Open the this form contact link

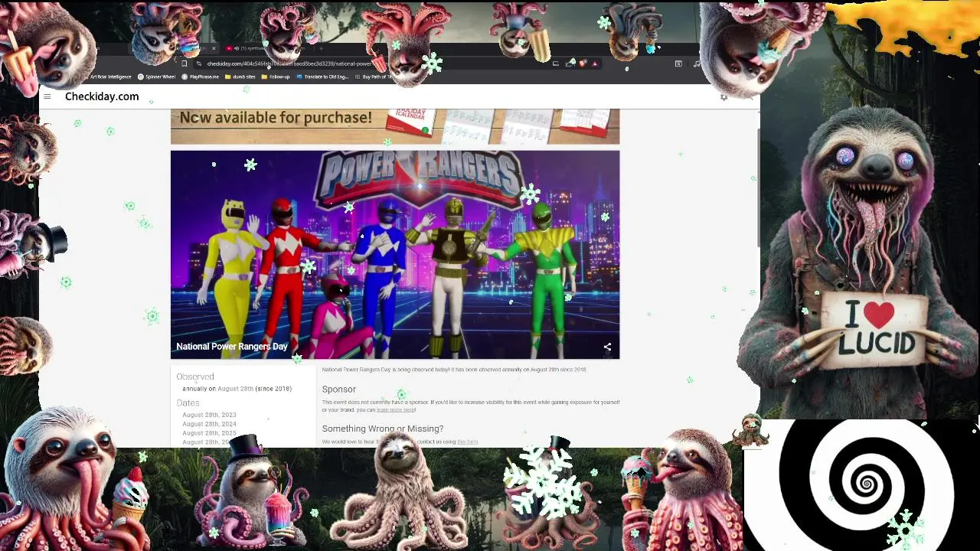(467, 442)
